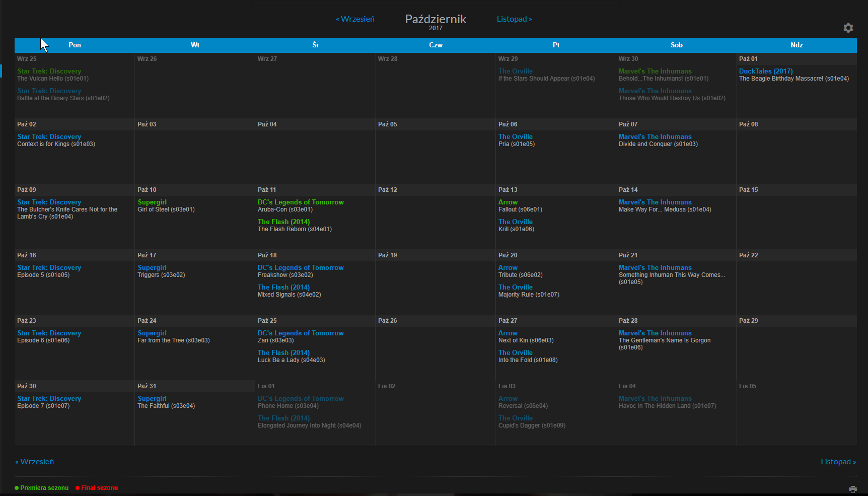868x496 pixels.
Task: Open Supergirl The Faithful on Paź 31
Action: tap(152, 399)
